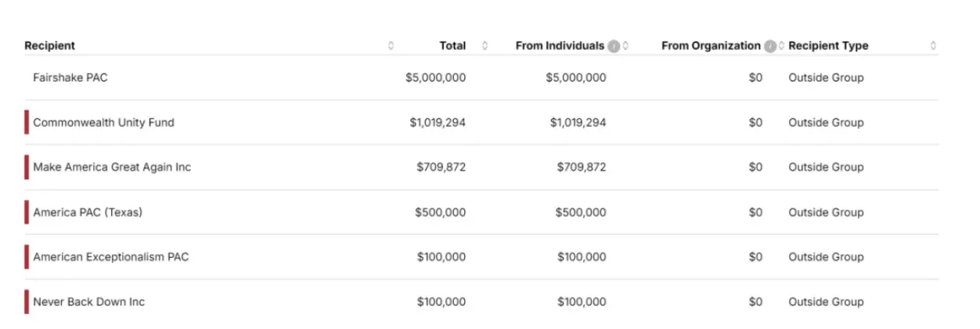Click the sort arrows beside From Organization
This screenshot has height=329, width=980.
(x=781, y=45)
